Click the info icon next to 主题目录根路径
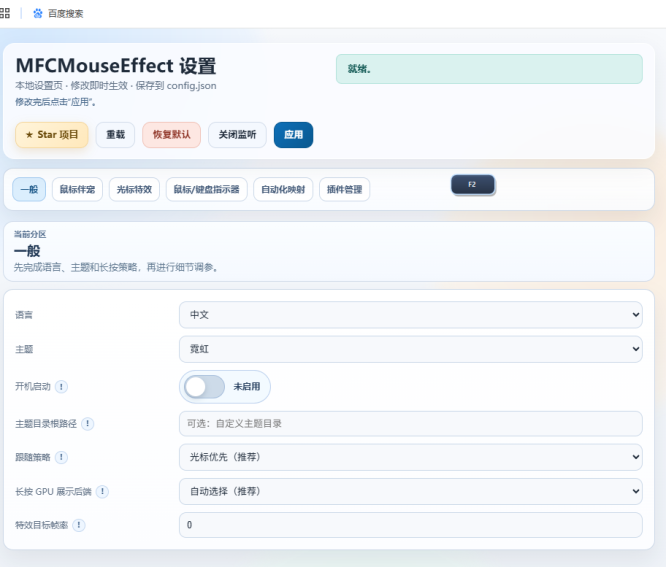The width and height of the screenshot is (666, 567). 87,424
